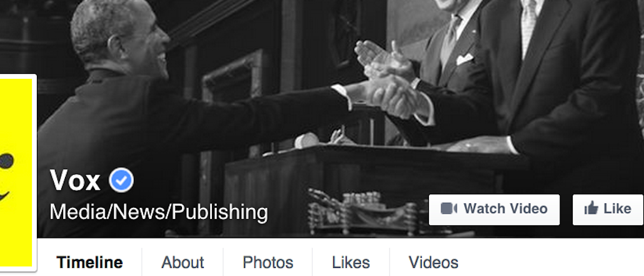Screen dimensions: 644x276
Task: Open the Videos tab
Action: (x=433, y=262)
